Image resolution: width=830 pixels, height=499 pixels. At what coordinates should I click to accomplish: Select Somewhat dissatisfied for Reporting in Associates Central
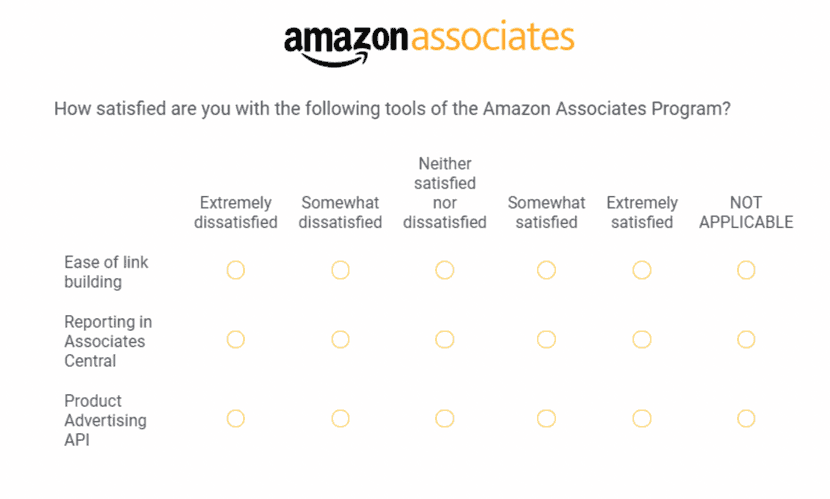(340, 340)
